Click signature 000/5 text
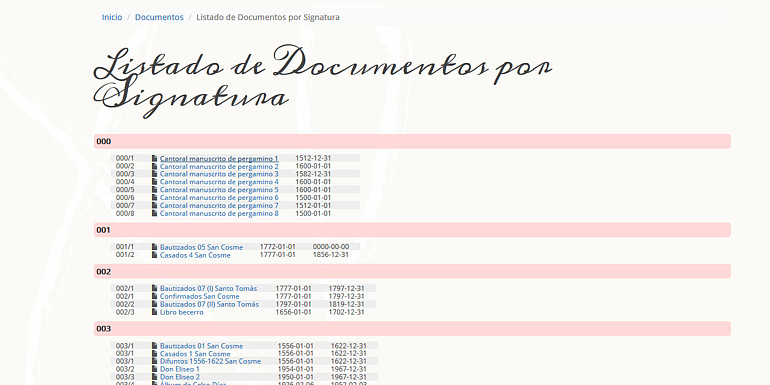Image resolution: width=770 pixels, height=385 pixels. coord(125,190)
